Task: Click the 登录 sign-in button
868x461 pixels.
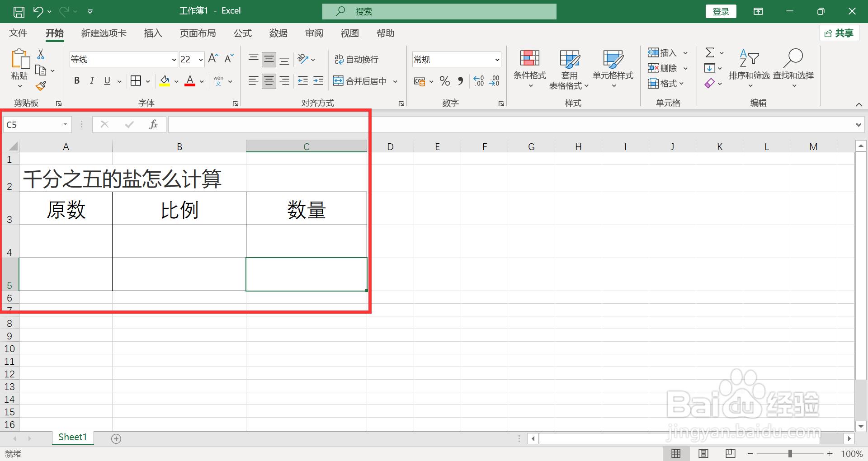Action: 721,11
